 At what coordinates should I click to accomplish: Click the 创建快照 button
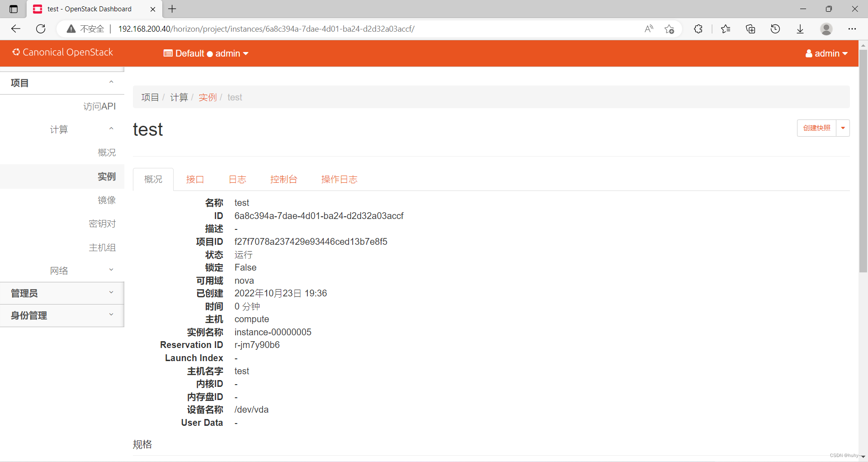tap(816, 128)
